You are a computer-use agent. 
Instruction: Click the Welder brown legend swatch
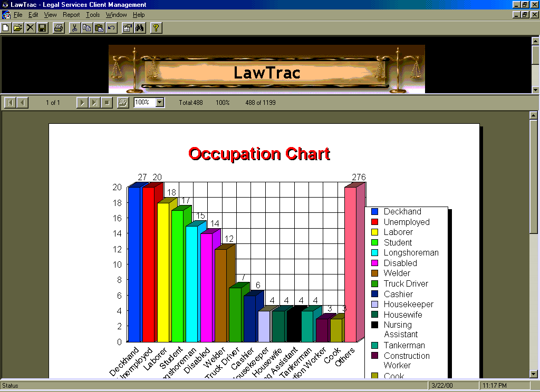[x=375, y=273]
